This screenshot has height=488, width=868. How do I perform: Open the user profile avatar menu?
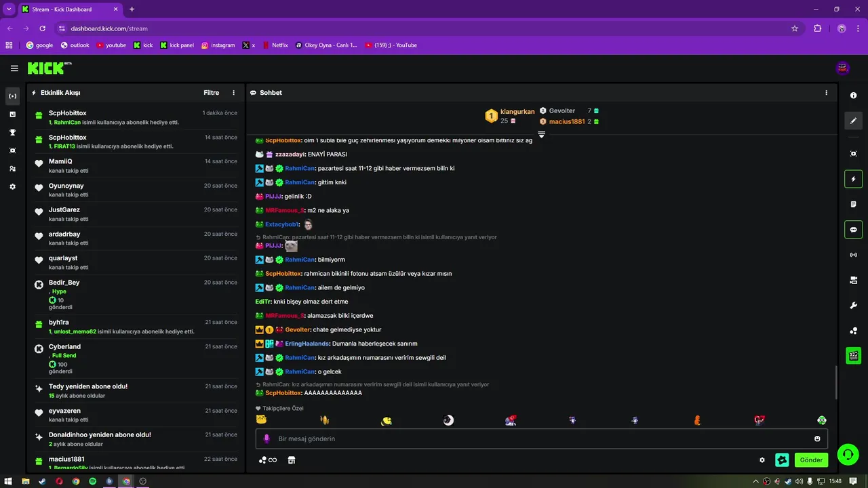[843, 68]
